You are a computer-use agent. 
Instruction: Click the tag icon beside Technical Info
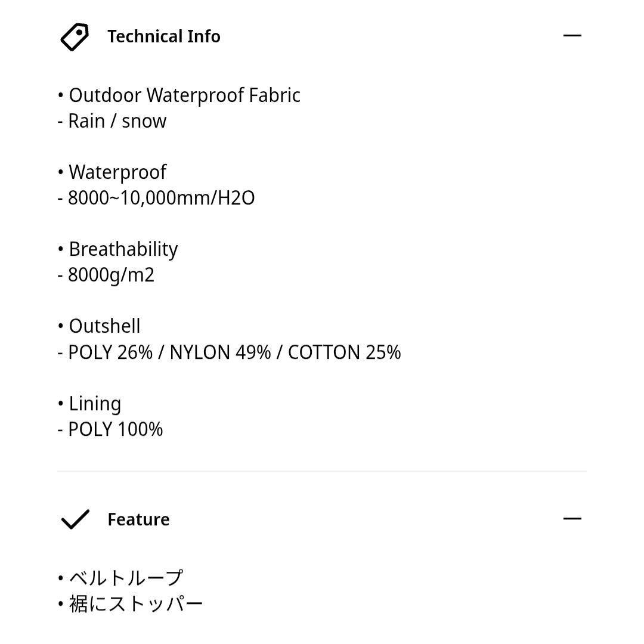coord(73,36)
